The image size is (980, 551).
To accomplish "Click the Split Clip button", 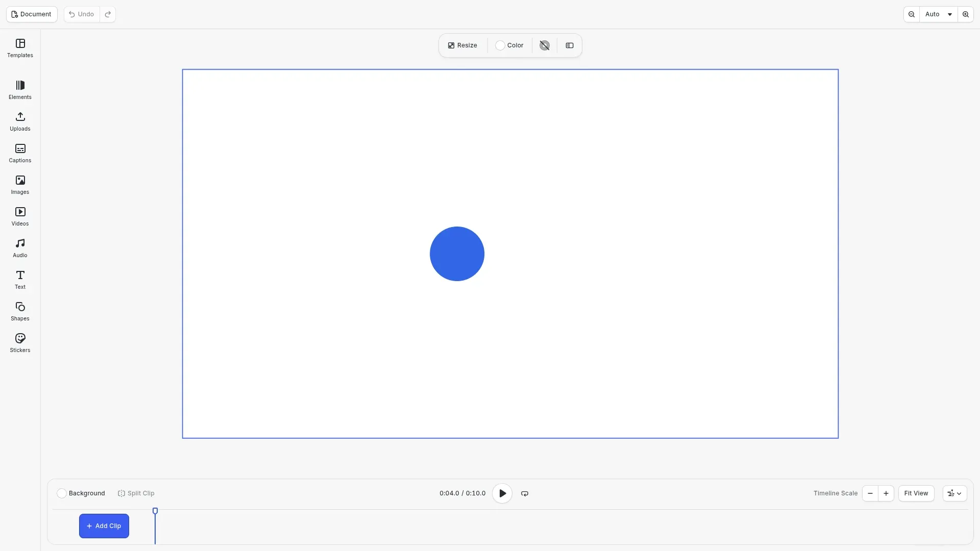I will pyautogui.click(x=136, y=493).
